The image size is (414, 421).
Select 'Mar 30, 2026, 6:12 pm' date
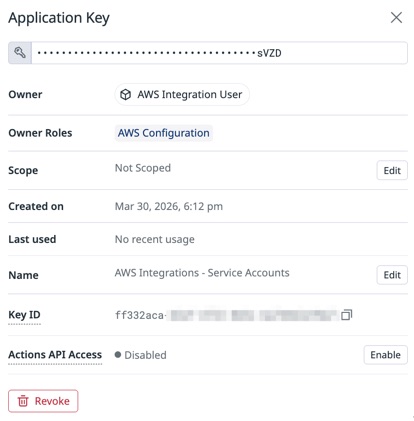(169, 206)
